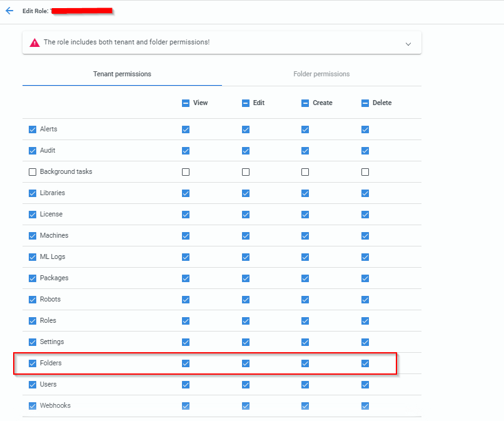Screen dimensions: 504x421
Task: Uncheck the Webhooks row checkbox
Action: click(32, 405)
